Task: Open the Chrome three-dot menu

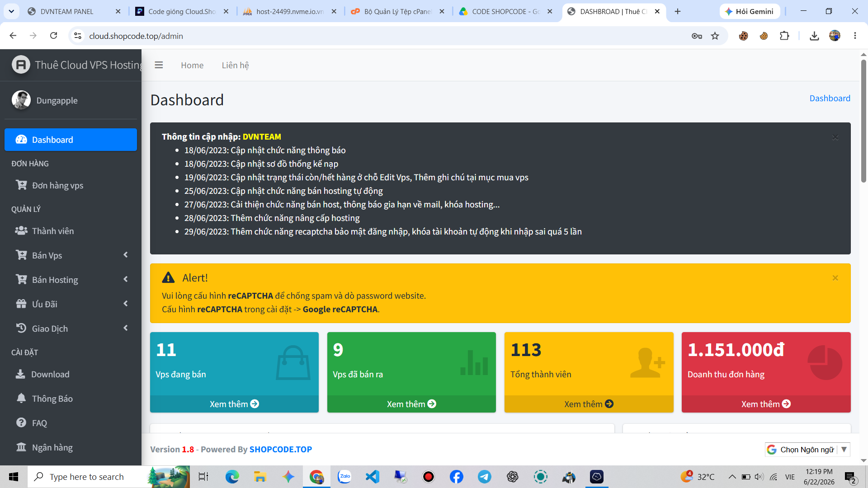Action: [x=855, y=36]
